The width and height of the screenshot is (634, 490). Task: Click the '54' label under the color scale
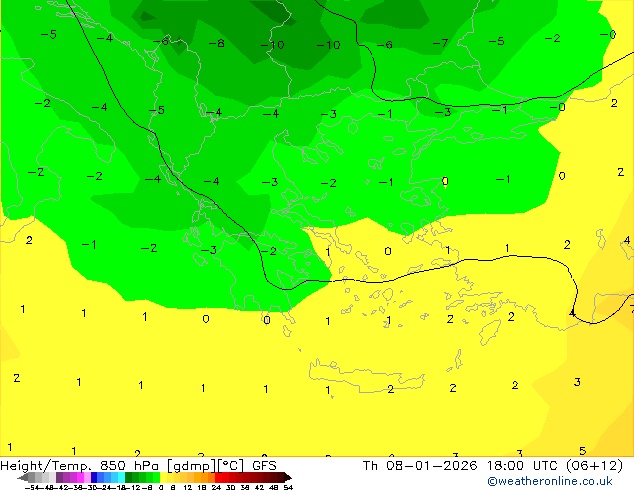[x=287, y=487]
